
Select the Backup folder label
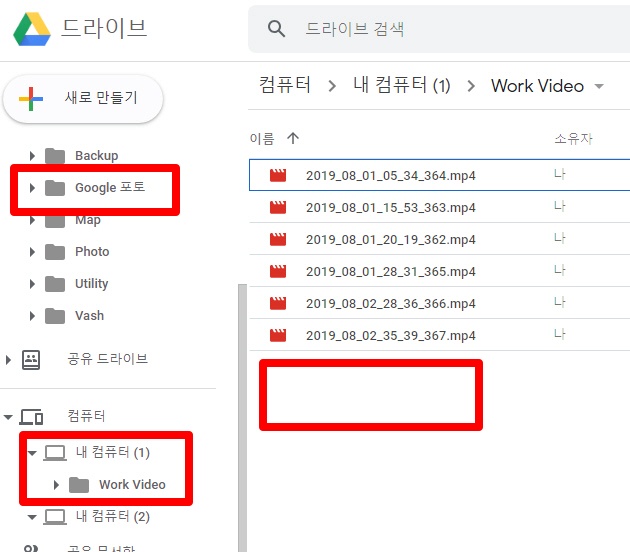[x=97, y=155]
